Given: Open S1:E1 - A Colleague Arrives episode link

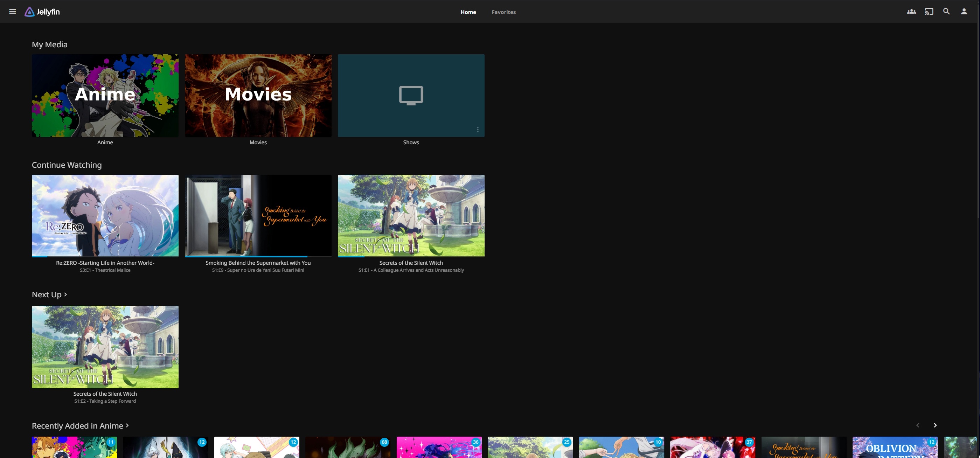Looking at the screenshot, I should coord(411,270).
